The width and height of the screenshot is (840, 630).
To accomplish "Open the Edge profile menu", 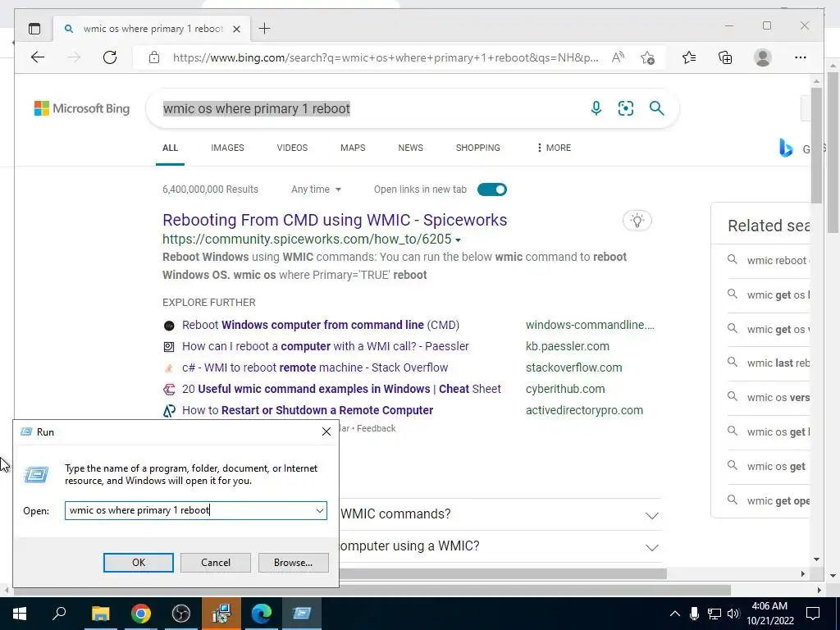I will tap(762, 57).
